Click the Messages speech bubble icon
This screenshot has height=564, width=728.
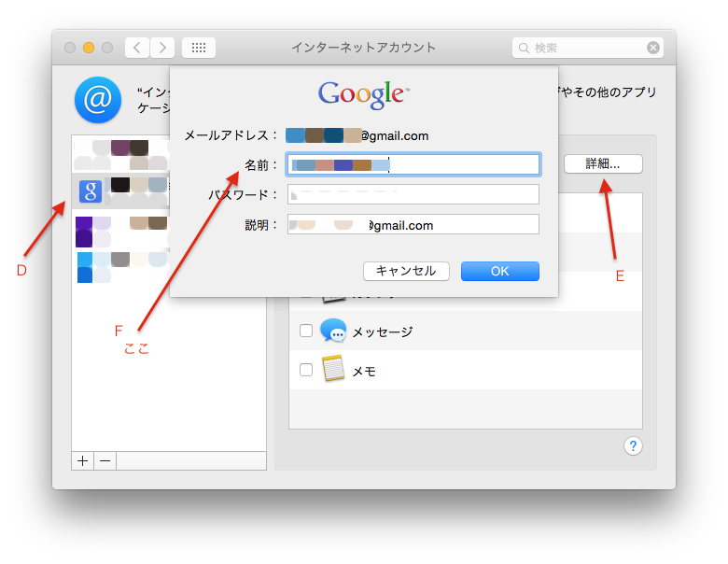pyautogui.click(x=333, y=331)
